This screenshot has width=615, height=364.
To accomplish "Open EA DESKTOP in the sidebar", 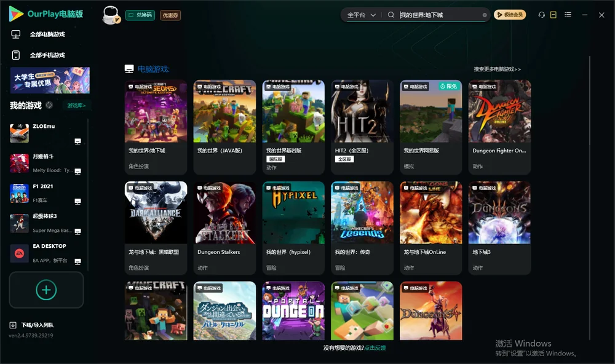I will [x=46, y=253].
